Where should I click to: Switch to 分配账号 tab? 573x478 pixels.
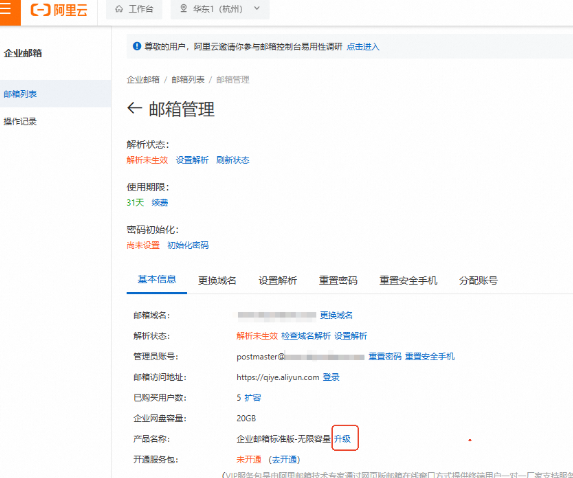click(x=478, y=280)
